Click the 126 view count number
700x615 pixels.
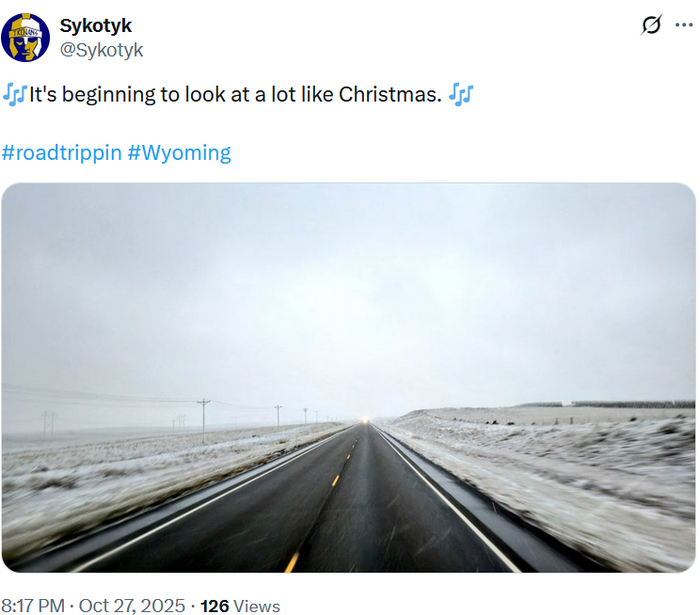click(x=215, y=605)
